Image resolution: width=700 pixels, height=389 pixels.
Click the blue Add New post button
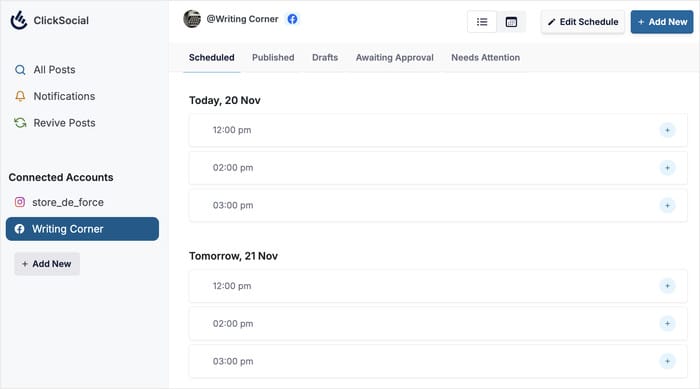662,22
